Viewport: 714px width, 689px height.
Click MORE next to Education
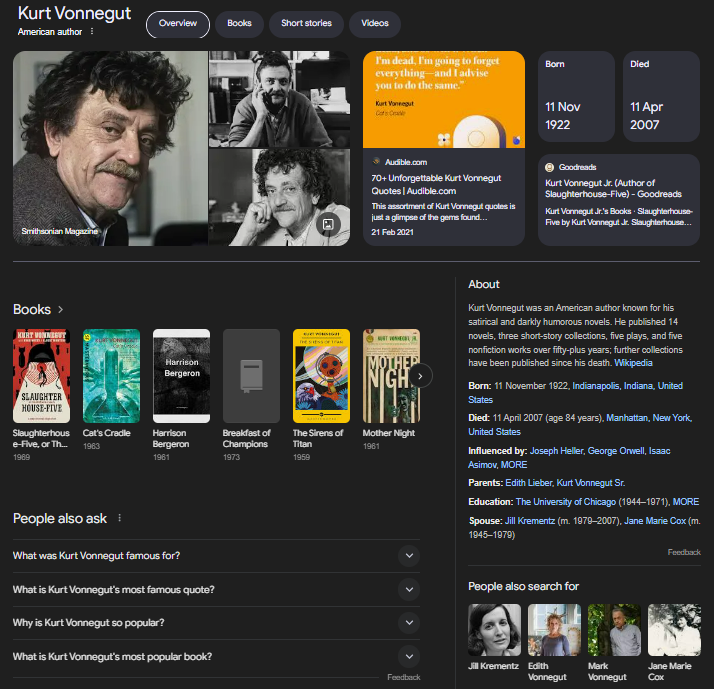686,502
